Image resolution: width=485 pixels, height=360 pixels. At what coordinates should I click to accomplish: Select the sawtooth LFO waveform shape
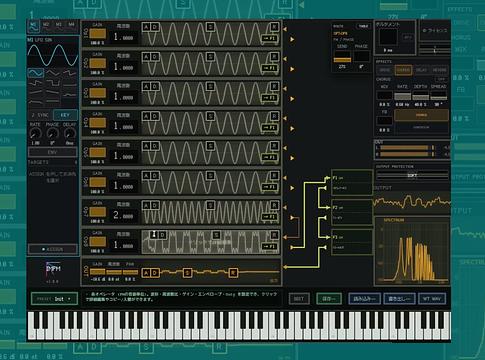coord(70,72)
